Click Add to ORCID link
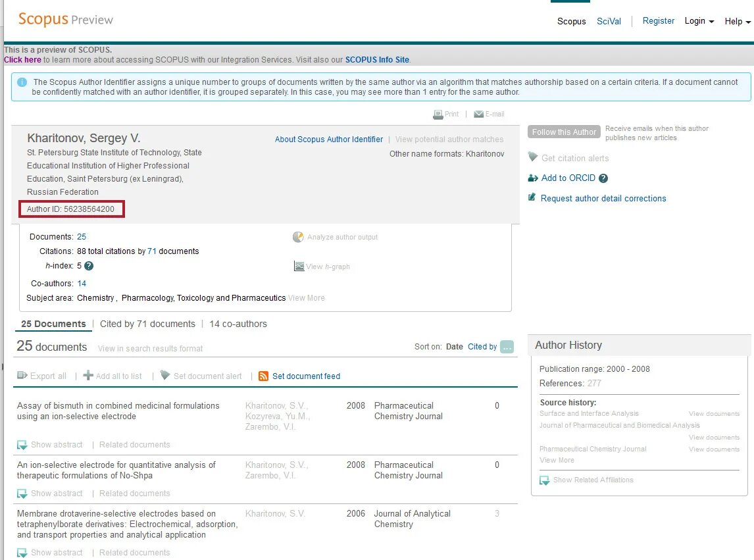 tap(568, 178)
